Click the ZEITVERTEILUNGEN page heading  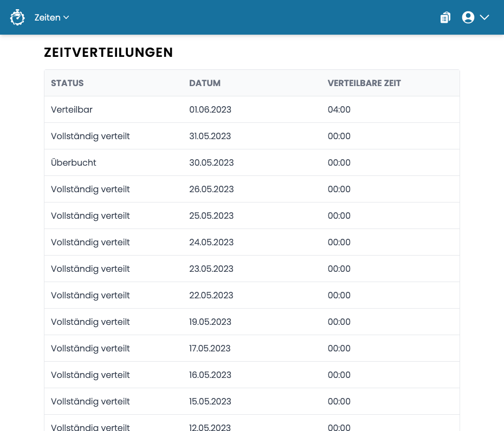pos(108,53)
